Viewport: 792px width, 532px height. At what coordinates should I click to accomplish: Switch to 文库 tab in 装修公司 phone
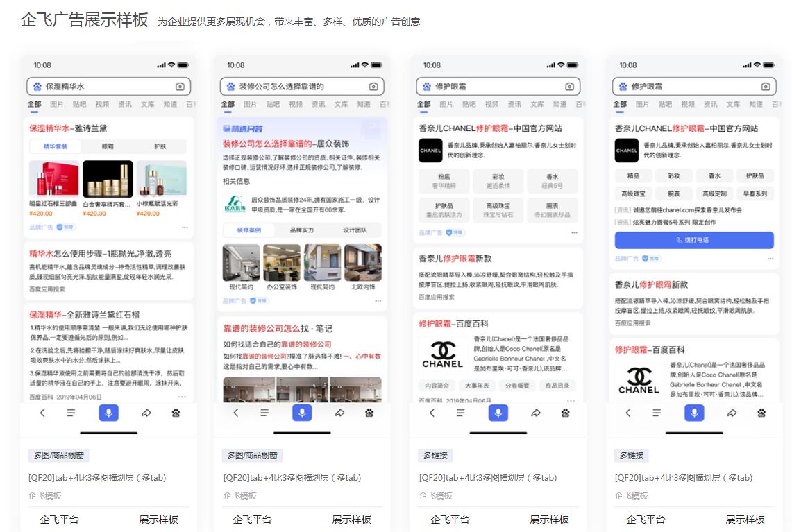pos(341,104)
